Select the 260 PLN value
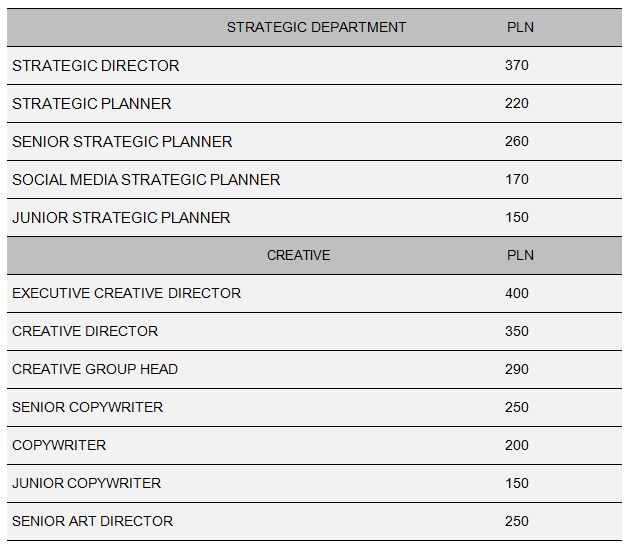Viewport: 630px width, 549px height. tap(517, 142)
